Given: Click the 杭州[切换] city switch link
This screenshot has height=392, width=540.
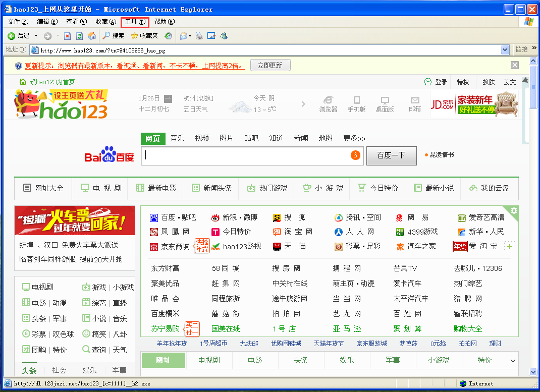Looking at the screenshot, I should pos(198,98).
